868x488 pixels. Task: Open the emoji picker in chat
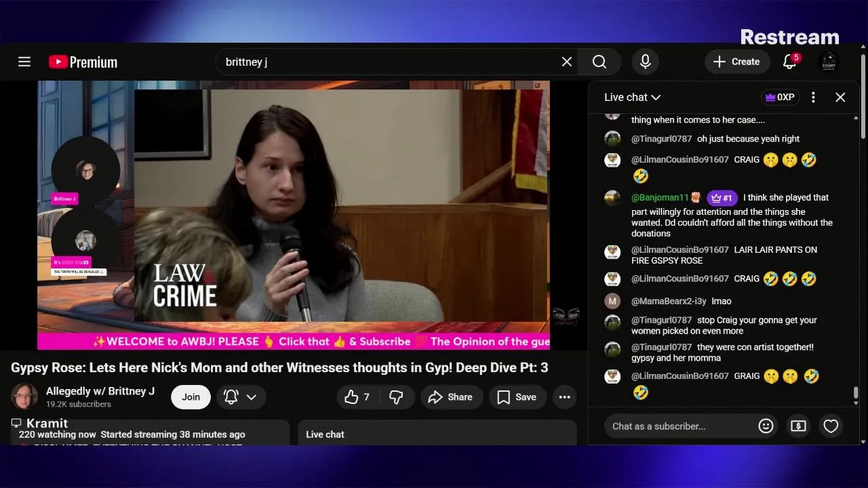pyautogui.click(x=766, y=426)
